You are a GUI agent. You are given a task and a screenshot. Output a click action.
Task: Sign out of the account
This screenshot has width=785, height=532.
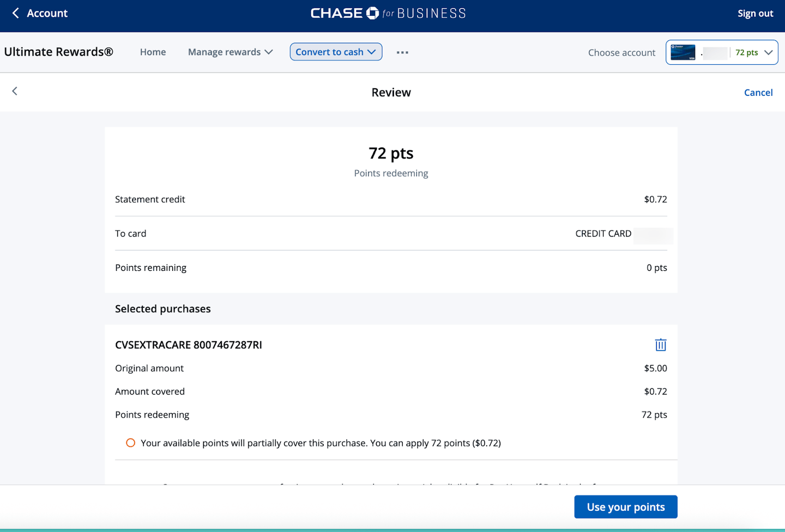point(755,13)
